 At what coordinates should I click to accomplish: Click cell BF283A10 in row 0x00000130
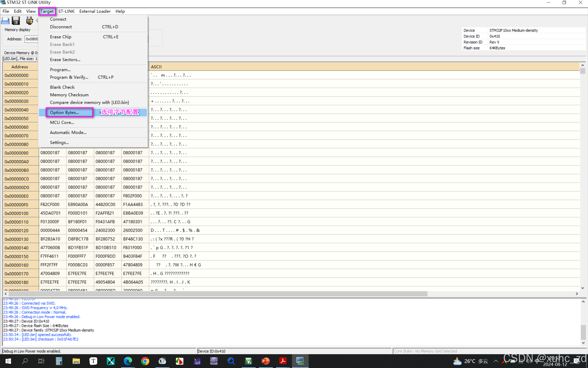click(52, 239)
